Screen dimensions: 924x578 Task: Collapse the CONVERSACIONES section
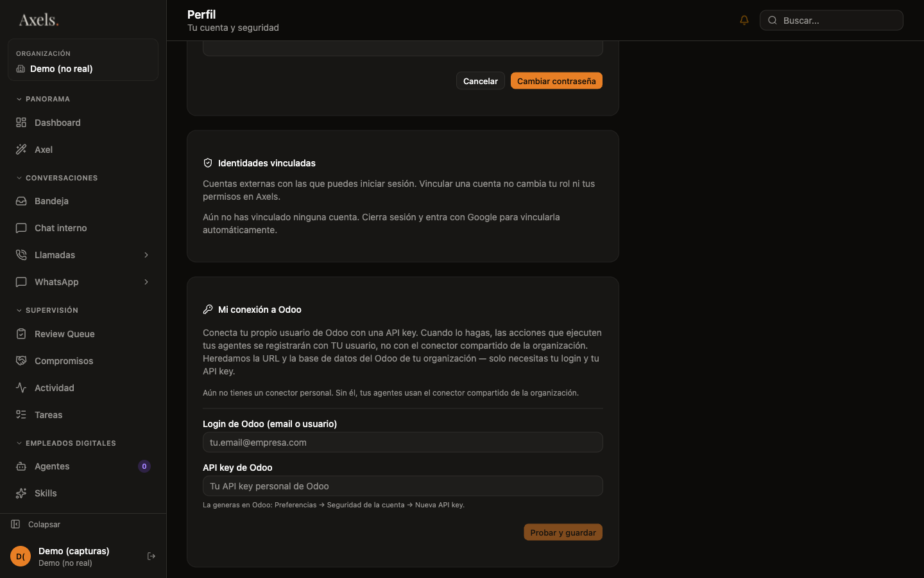tap(56, 178)
